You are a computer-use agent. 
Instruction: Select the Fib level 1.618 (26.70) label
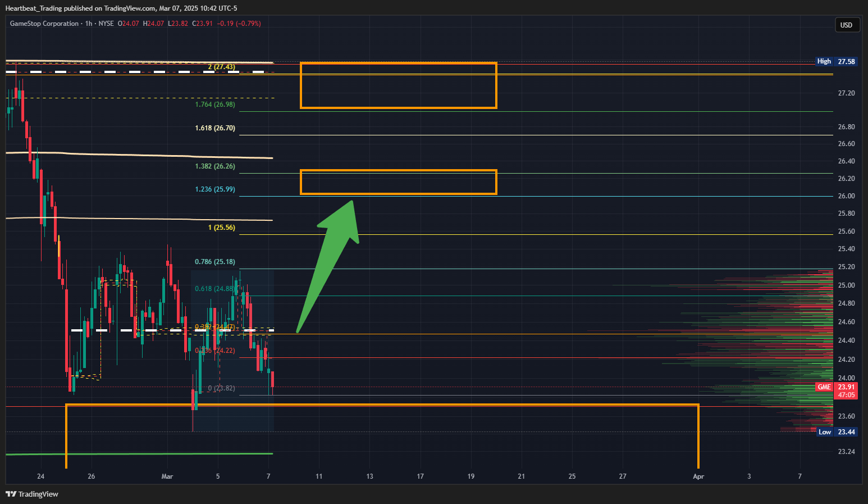[x=215, y=128]
